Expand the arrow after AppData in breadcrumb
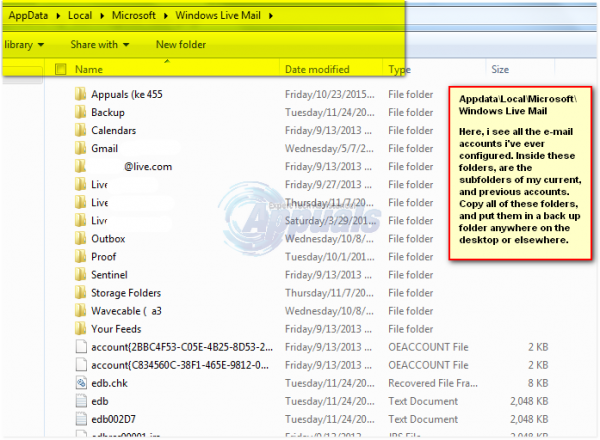This screenshot has width=600, height=440. point(58,16)
